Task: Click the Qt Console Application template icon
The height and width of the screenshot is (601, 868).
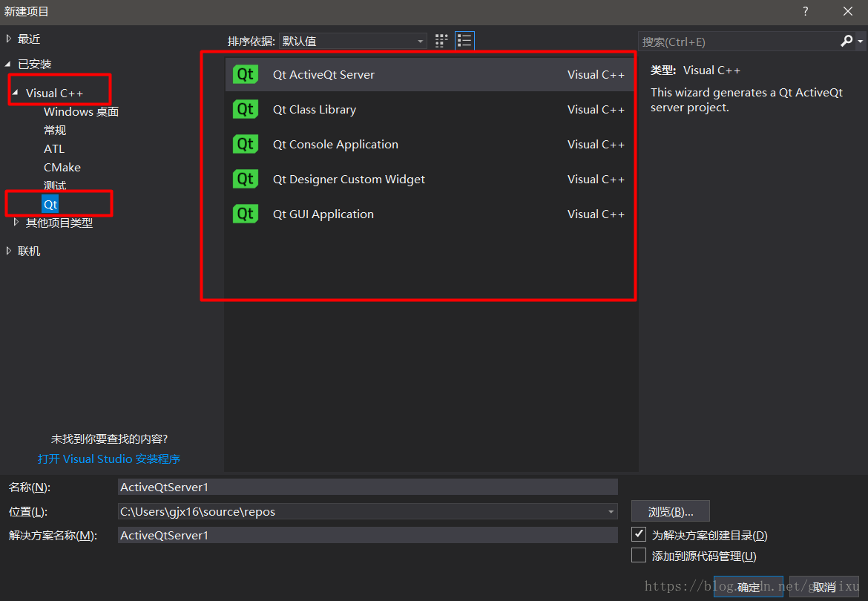Action: 246,144
